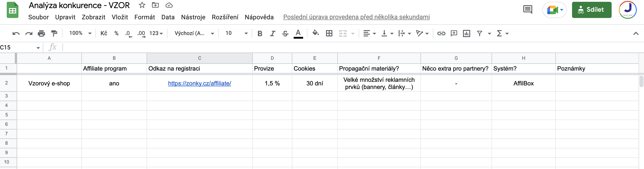Screen dimensions: 644x169
Task: Open the Nápověda menu
Action: point(259,17)
